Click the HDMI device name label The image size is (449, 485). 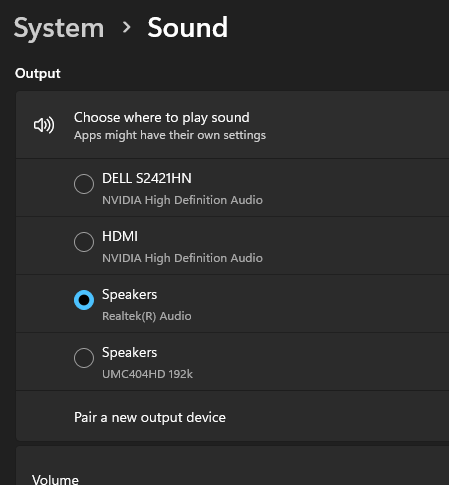(x=120, y=236)
